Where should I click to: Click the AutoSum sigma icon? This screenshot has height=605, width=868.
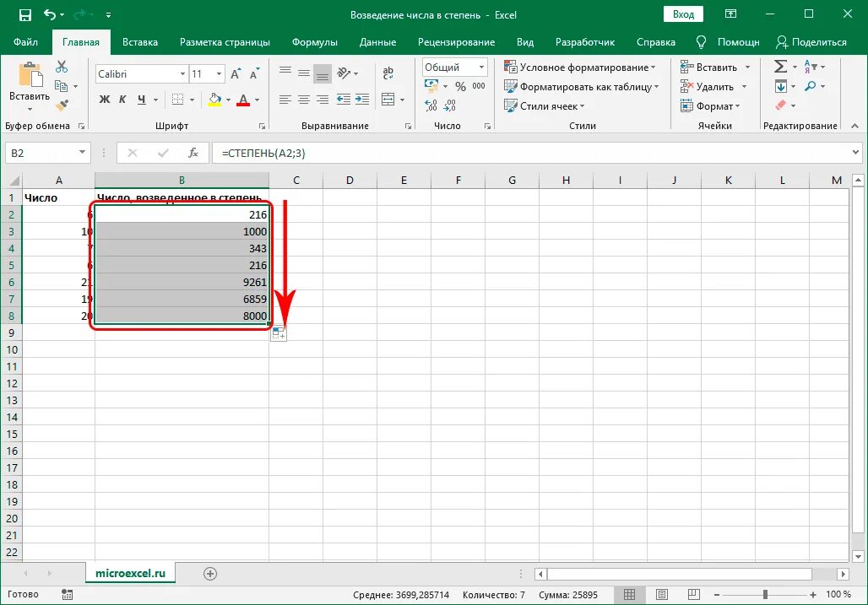click(x=780, y=67)
